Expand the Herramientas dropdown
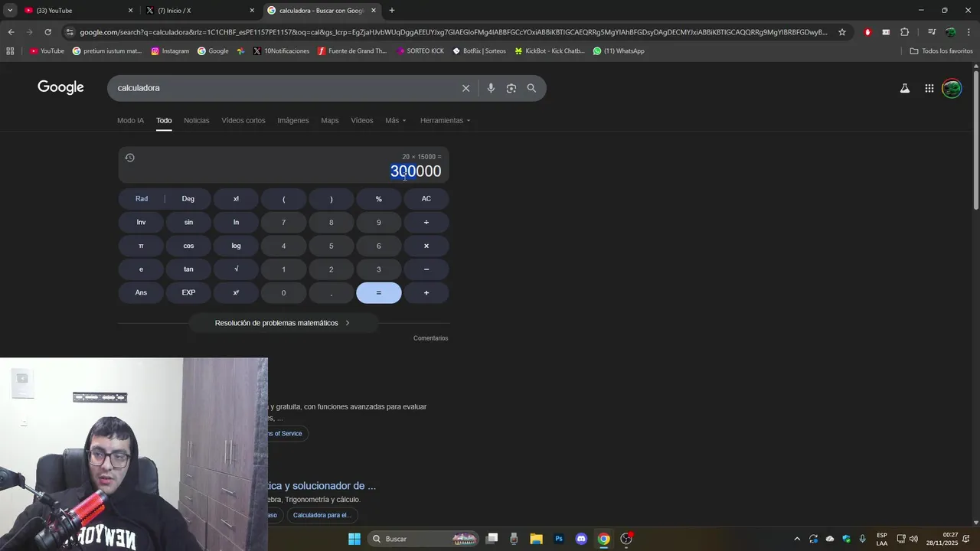The width and height of the screenshot is (980, 551). coord(446,120)
